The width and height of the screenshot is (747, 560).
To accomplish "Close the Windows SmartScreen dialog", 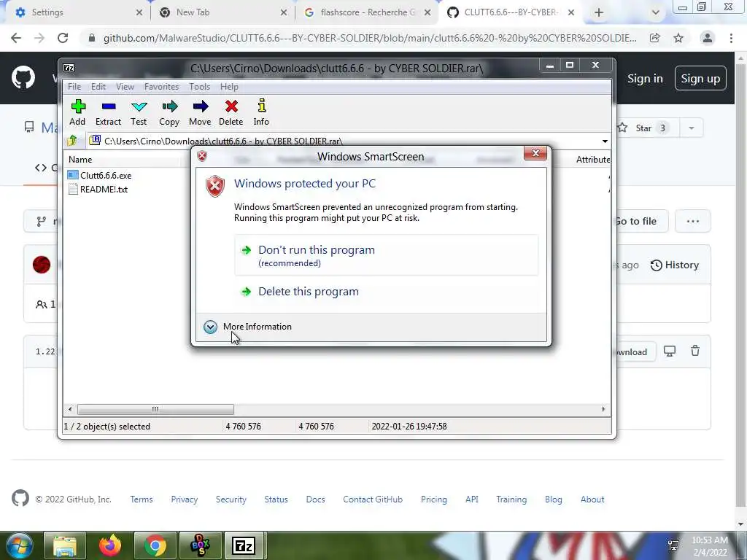I will coord(535,153).
